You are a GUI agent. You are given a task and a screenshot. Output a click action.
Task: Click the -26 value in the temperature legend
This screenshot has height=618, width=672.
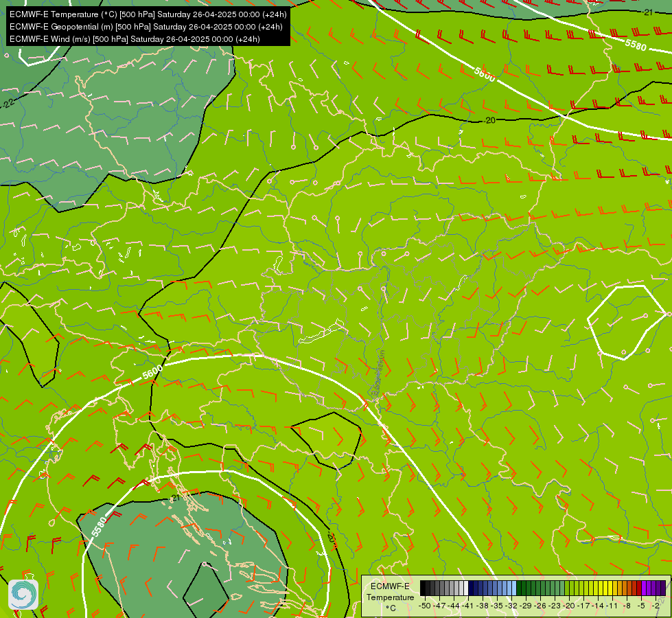pyautogui.click(x=540, y=606)
